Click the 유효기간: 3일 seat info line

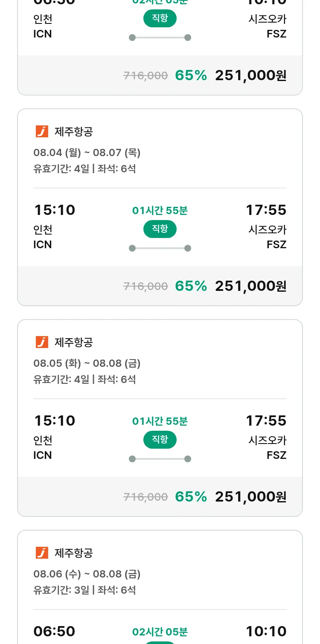click(x=84, y=590)
